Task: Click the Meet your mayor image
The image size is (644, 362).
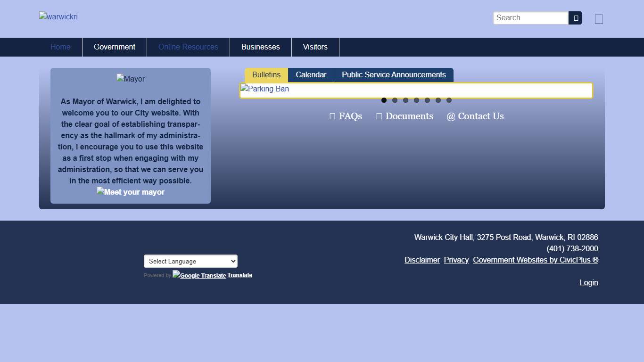Action: pos(131,192)
